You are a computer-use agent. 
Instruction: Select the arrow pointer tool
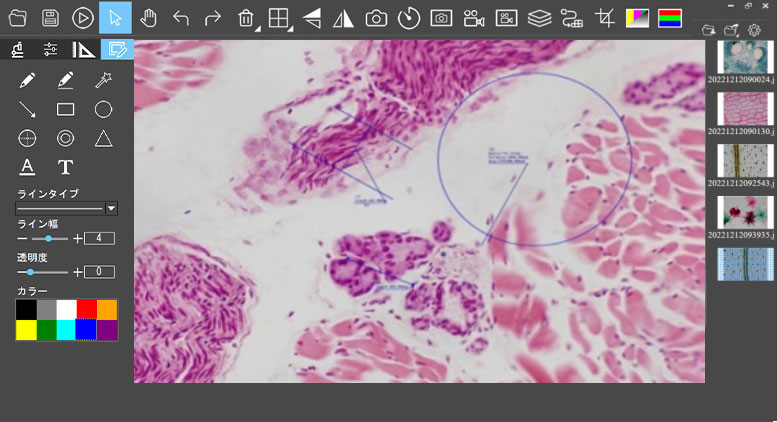click(115, 18)
